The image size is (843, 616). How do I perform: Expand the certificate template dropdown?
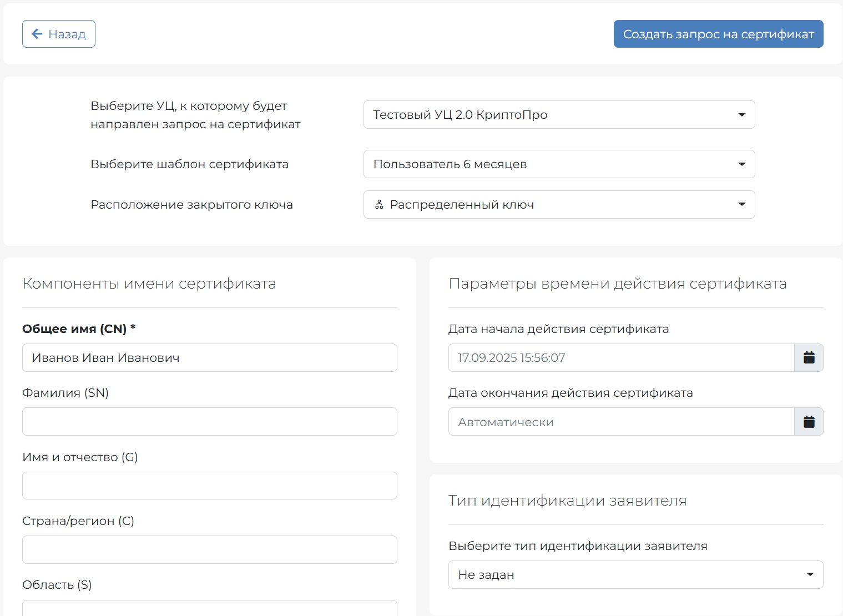(x=555, y=164)
